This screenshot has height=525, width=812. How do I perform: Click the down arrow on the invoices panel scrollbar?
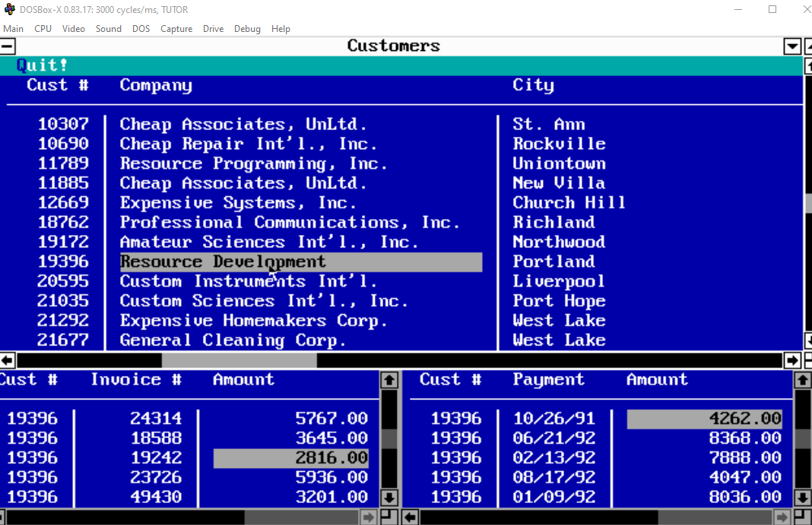point(389,498)
